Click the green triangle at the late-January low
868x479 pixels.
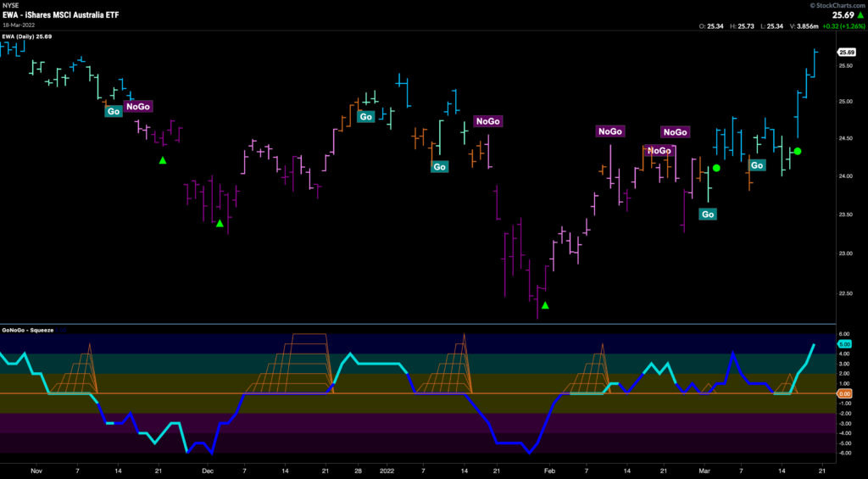point(545,305)
